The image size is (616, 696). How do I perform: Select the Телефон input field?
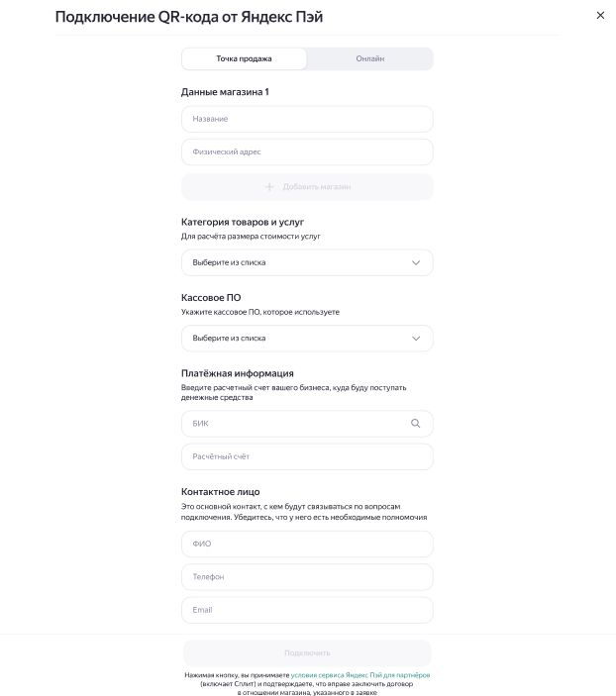[x=307, y=576]
